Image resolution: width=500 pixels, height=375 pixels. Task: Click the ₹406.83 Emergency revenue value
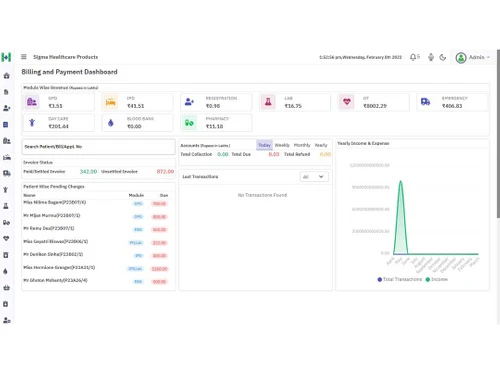tap(452, 106)
